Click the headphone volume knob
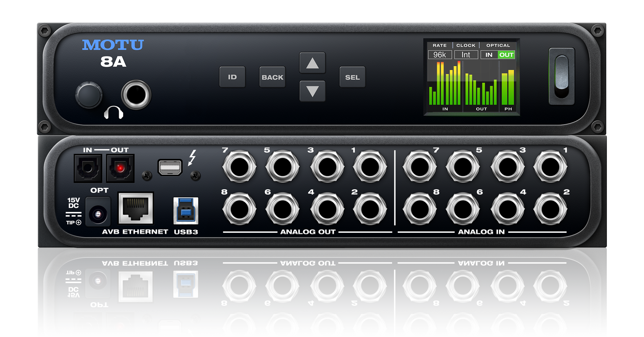644x337 pixels. point(89,95)
